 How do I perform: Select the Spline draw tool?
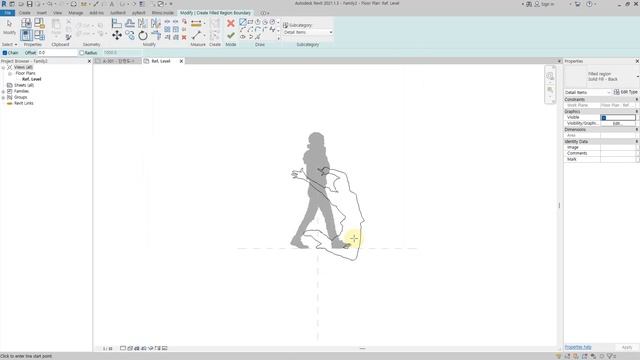click(x=272, y=29)
